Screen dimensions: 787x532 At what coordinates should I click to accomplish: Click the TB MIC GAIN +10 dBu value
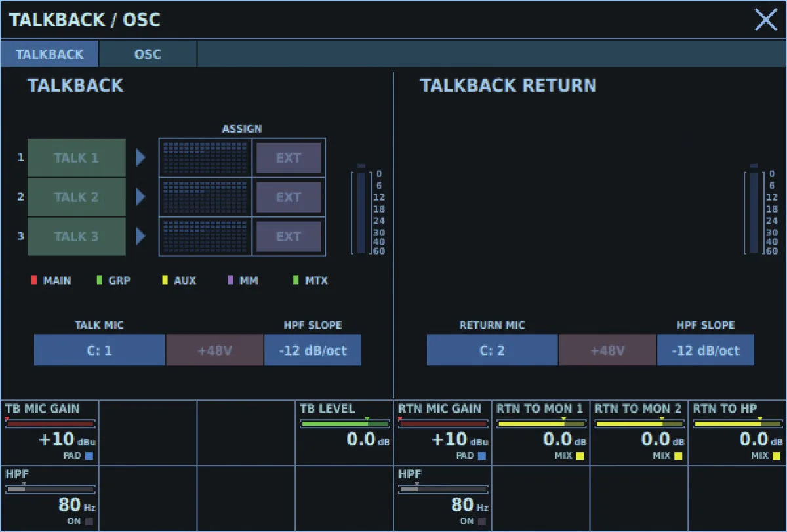67,440
